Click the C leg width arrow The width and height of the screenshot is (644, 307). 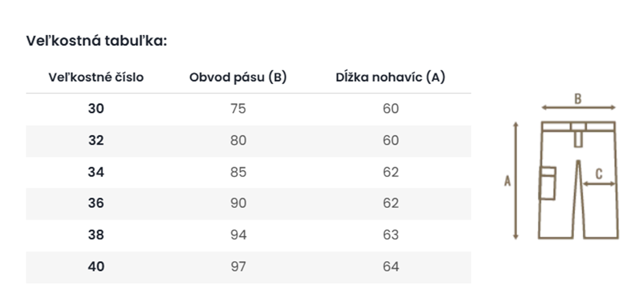click(599, 184)
